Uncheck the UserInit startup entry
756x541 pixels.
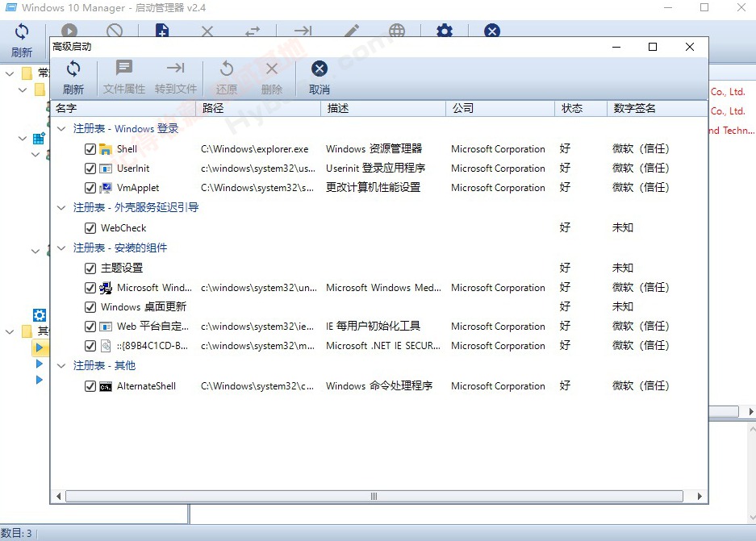coord(90,169)
